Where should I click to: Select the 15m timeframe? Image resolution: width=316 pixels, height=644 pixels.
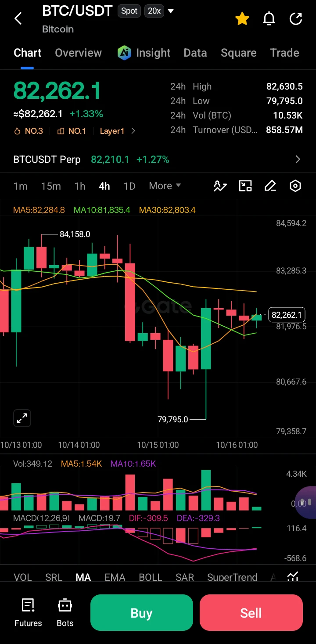[51, 186]
